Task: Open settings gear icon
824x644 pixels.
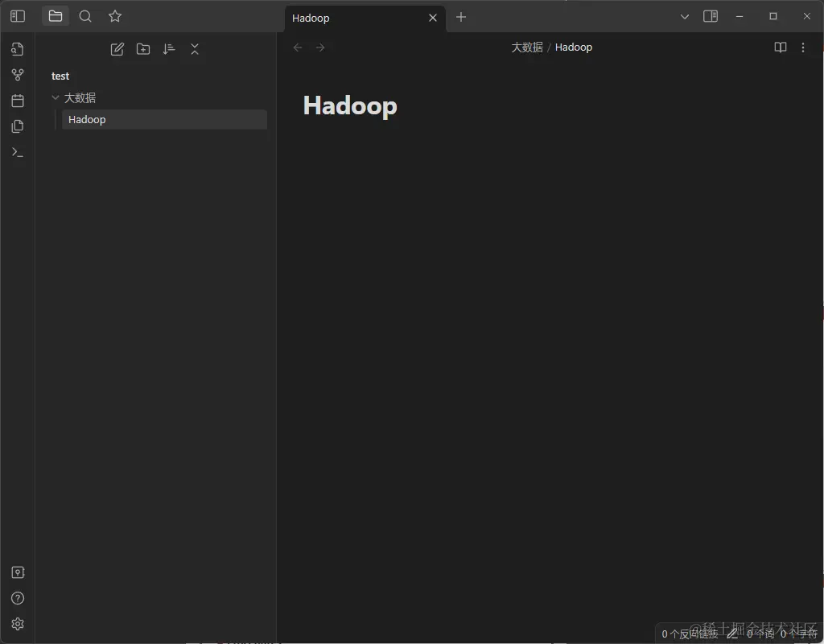Action: 18,624
